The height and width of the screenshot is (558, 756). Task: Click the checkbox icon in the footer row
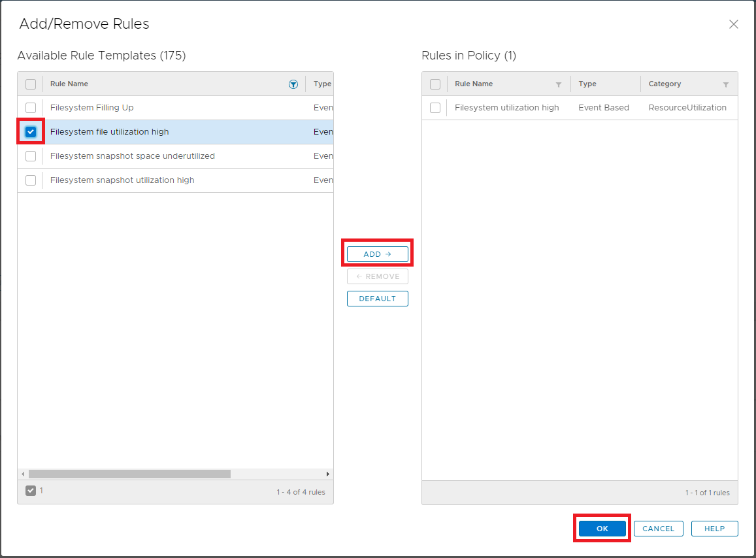pyautogui.click(x=29, y=491)
